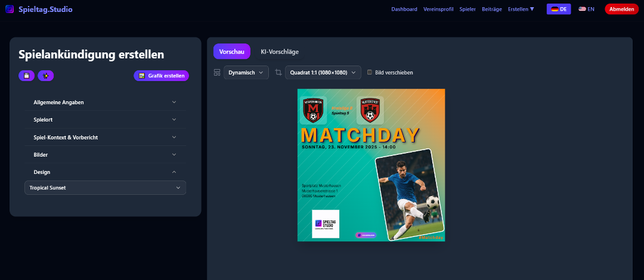Click the right Musterstadt club crest

coord(370,110)
